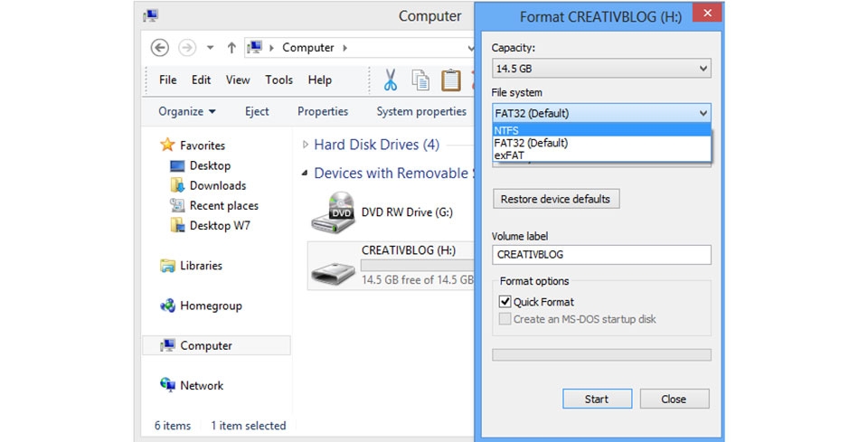Select the DVD RW Drive (G:) icon

point(333,212)
